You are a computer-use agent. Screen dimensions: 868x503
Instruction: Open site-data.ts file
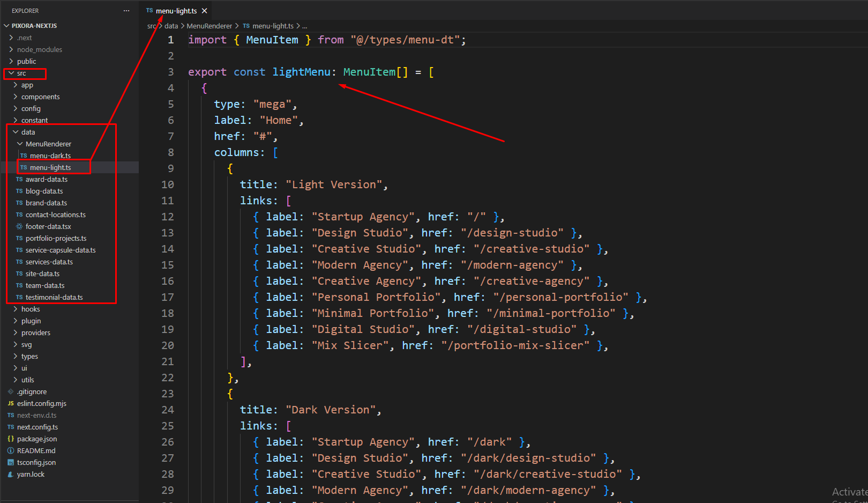tap(42, 273)
